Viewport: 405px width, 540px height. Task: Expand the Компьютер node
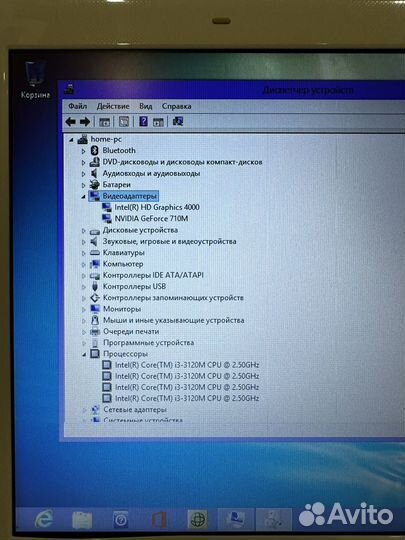click(83, 264)
